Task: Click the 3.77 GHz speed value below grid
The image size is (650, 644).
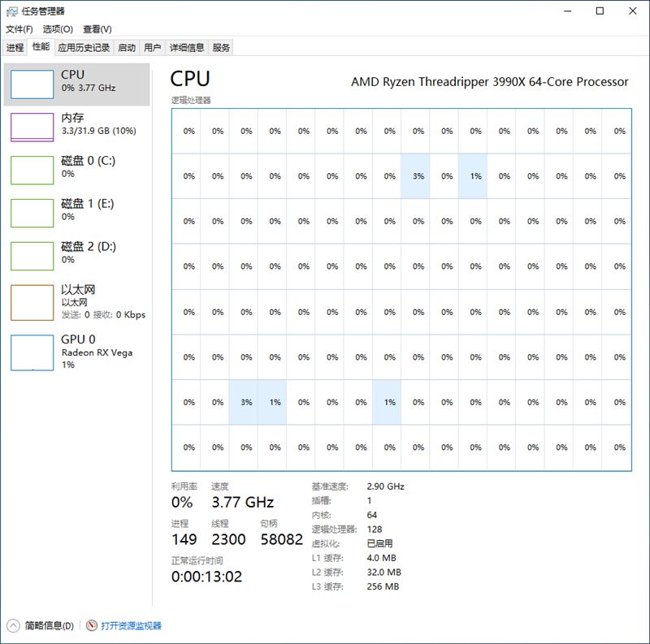Action: tap(242, 502)
